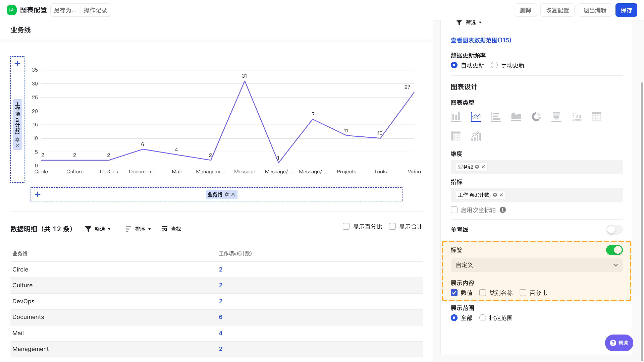The image size is (644, 362).
Task: Remove the vertical 工作项id(计数) axis tag
Action: [x=17, y=146]
